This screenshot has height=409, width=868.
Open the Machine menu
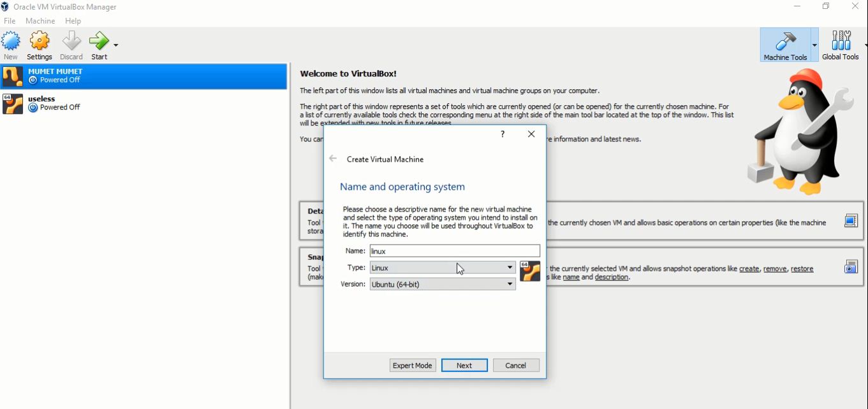(40, 20)
